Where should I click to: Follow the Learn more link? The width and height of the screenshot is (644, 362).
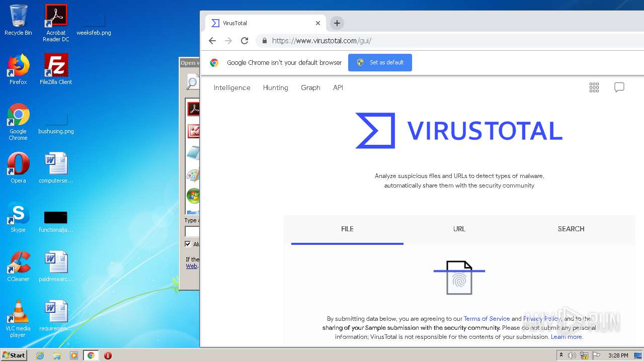point(567,337)
